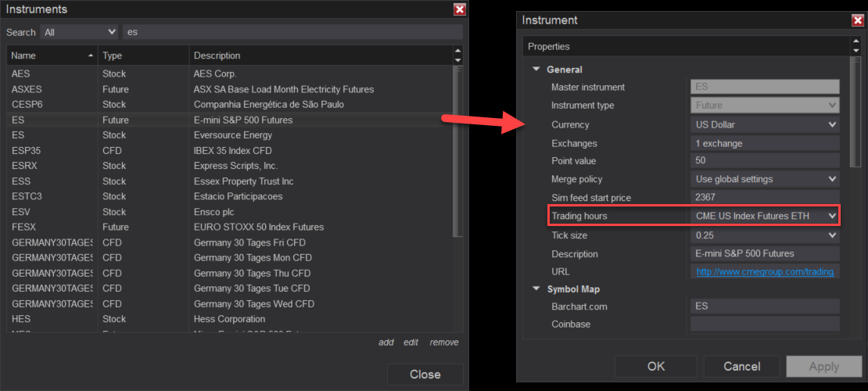Image resolution: width=868 pixels, height=391 pixels.
Task: Collapse the Symbol Map section triangle
Action: click(536, 289)
